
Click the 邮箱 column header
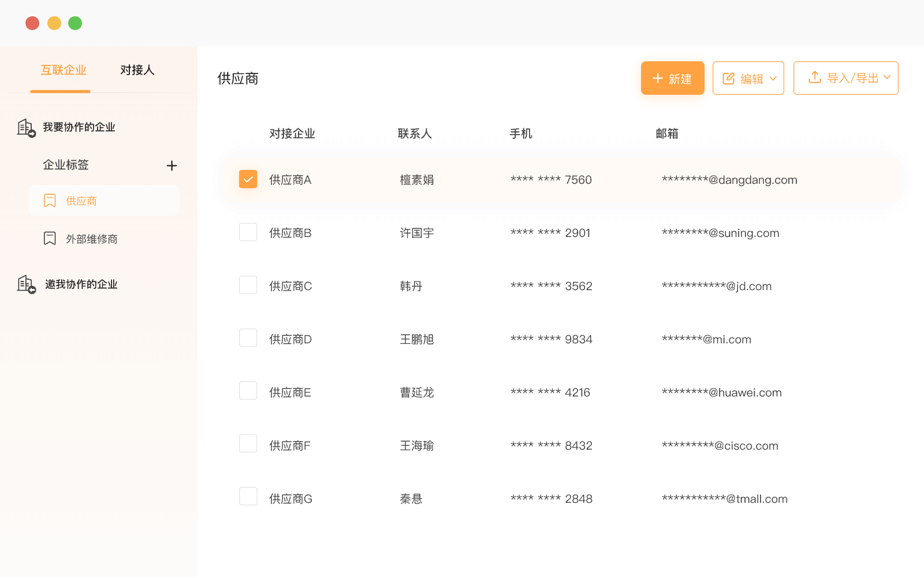pyautogui.click(x=666, y=134)
